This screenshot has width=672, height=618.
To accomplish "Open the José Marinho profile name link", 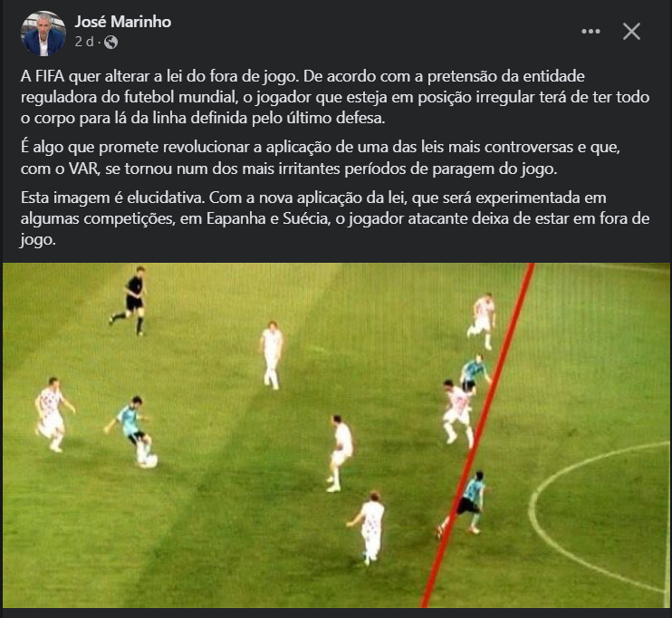I will 122,22.
